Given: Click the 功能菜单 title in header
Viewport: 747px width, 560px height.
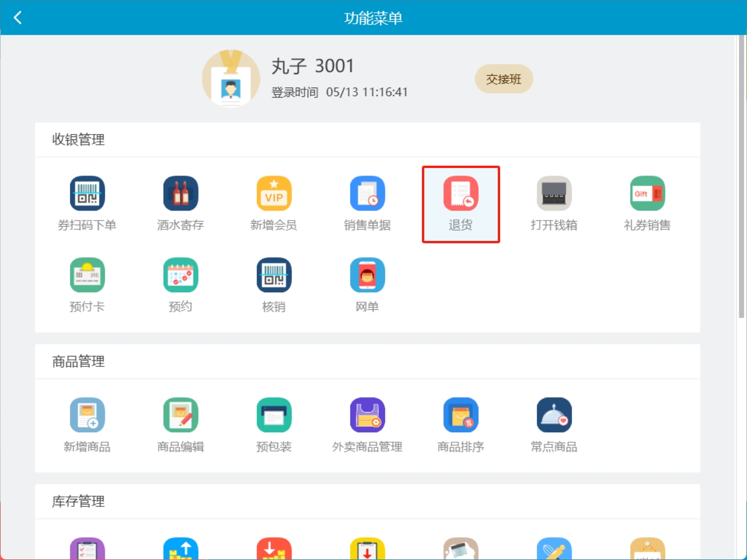Looking at the screenshot, I should pos(373,18).
